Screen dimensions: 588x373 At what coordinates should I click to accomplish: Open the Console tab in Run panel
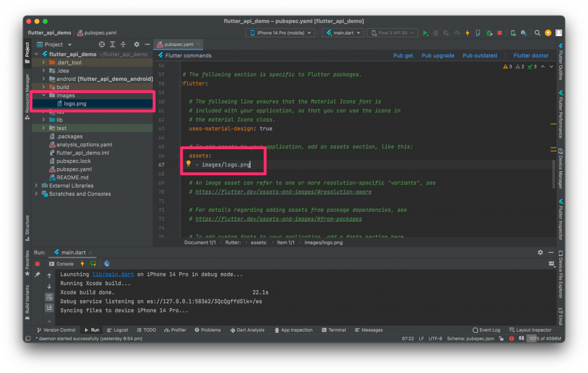tap(61, 264)
